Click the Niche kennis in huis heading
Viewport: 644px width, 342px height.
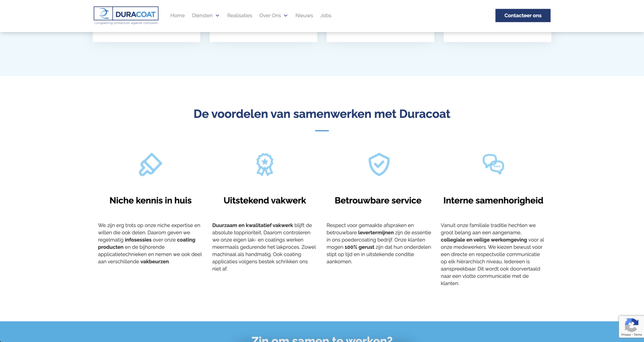click(x=151, y=200)
